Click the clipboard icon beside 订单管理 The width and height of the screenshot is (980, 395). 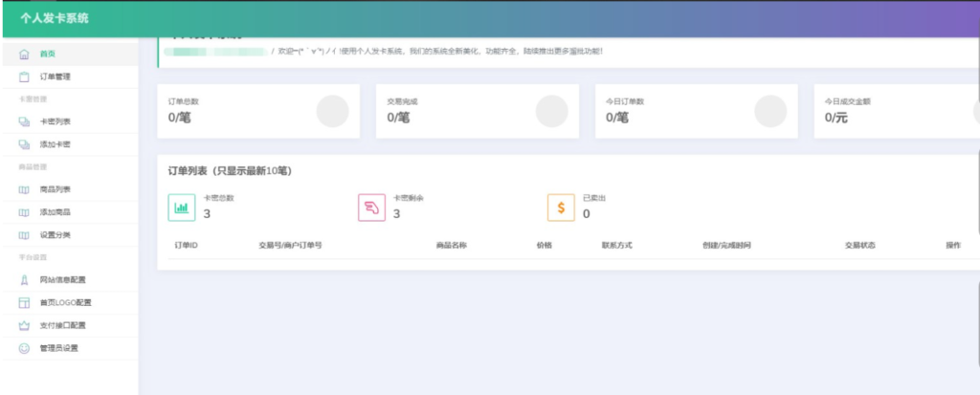24,77
